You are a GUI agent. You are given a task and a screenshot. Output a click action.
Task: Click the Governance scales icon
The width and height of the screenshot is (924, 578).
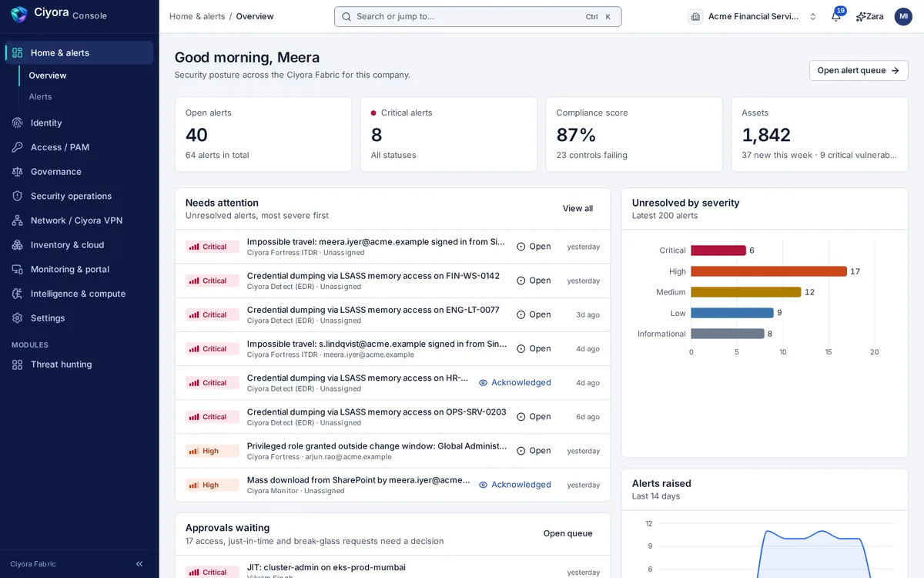click(x=17, y=172)
